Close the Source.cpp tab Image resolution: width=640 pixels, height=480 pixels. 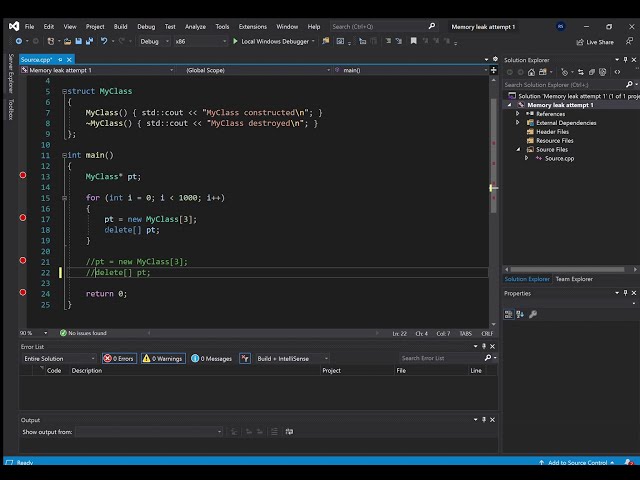69,60
